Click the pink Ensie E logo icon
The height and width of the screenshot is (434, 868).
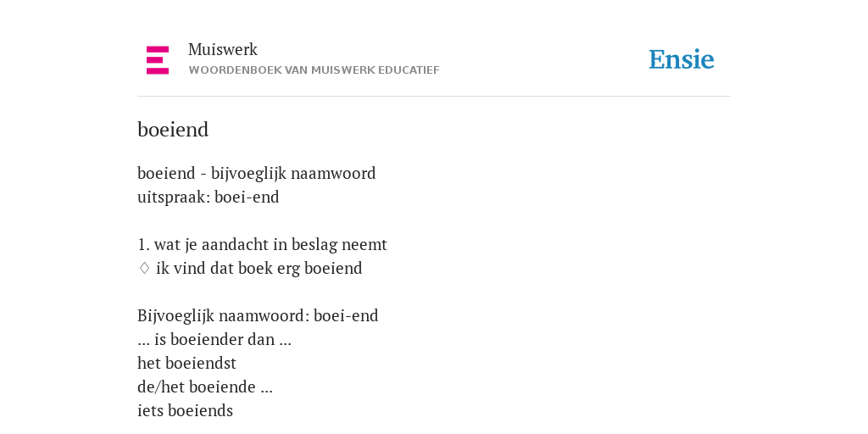coord(158,60)
